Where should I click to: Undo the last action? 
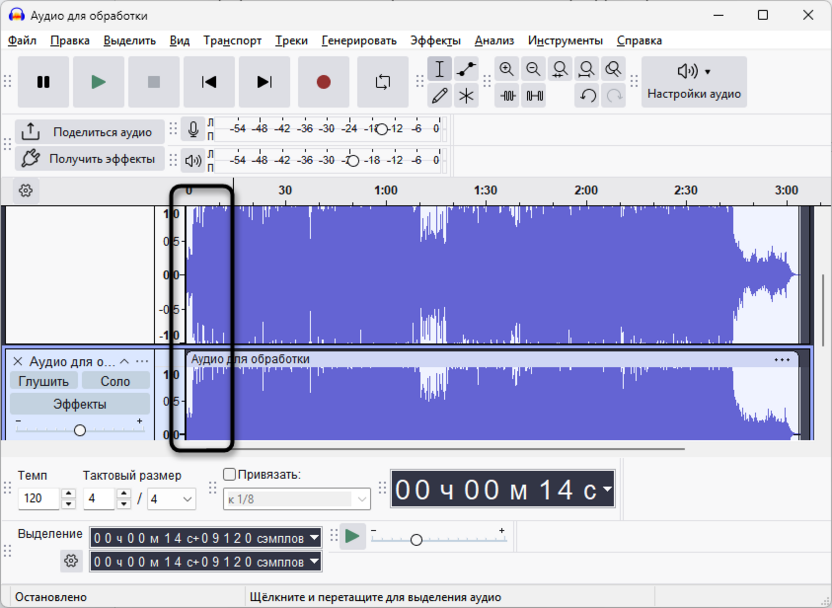coord(586,96)
